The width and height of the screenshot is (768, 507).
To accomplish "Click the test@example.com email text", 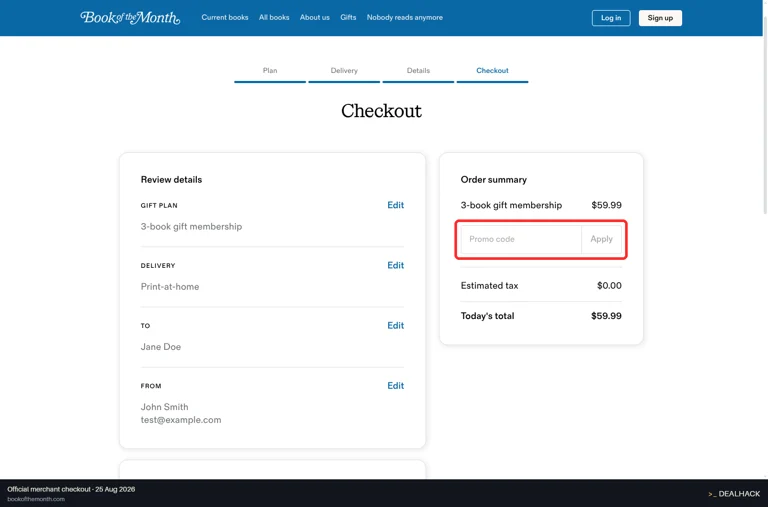I will 181,420.
